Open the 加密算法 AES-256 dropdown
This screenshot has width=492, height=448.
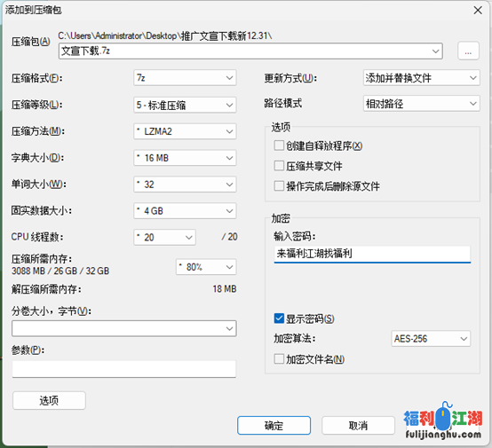[431, 339]
